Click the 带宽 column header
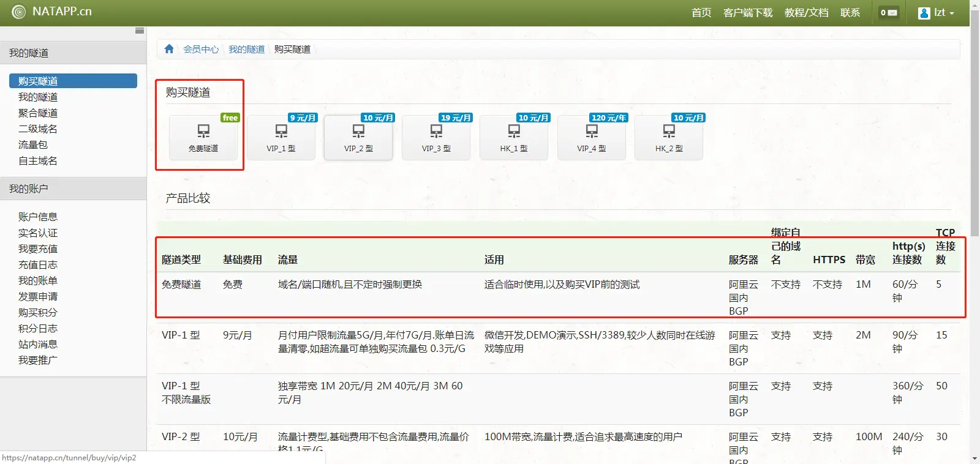Viewport: 980px width, 464px height. pos(865,260)
